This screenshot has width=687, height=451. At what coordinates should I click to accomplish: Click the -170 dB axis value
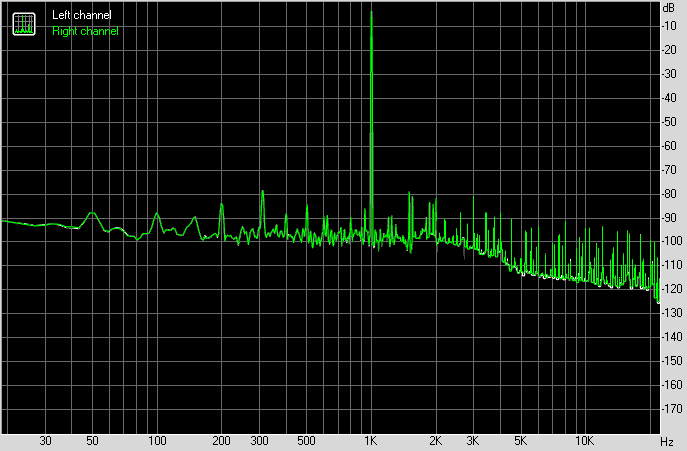(671, 408)
